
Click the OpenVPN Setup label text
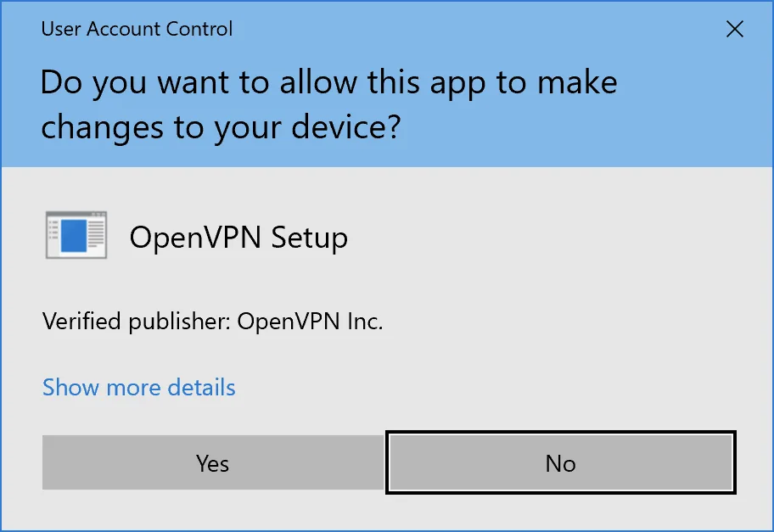(239, 238)
